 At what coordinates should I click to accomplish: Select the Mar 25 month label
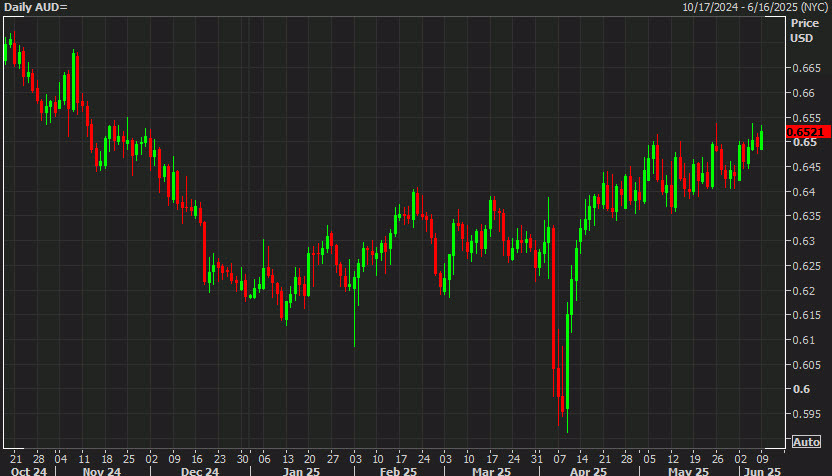tap(491, 470)
